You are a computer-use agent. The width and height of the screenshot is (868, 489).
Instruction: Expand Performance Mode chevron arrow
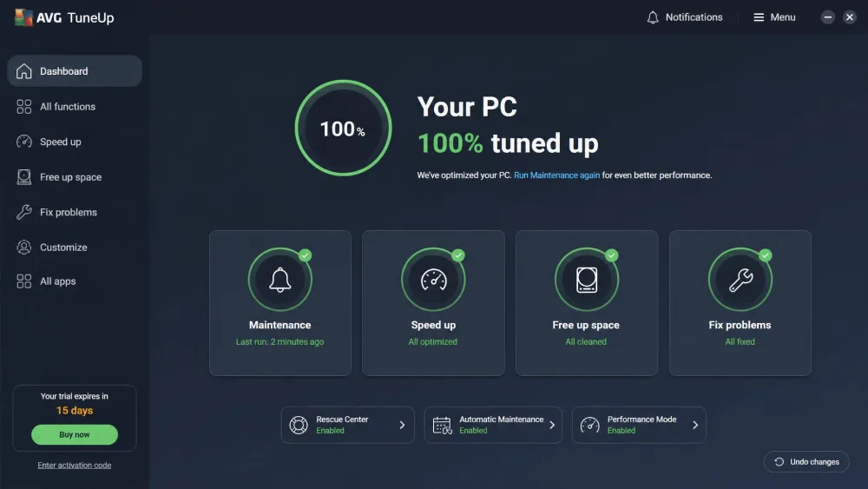(x=695, y=425)
